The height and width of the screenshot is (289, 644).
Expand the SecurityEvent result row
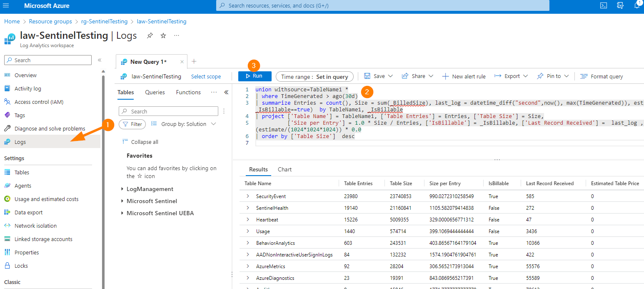(x=248, y=196)
